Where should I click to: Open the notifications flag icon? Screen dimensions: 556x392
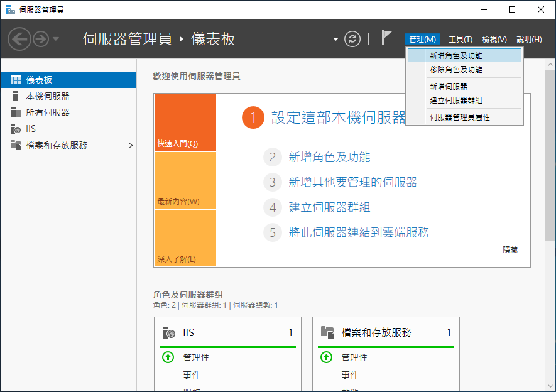click(x=386, y=38)
